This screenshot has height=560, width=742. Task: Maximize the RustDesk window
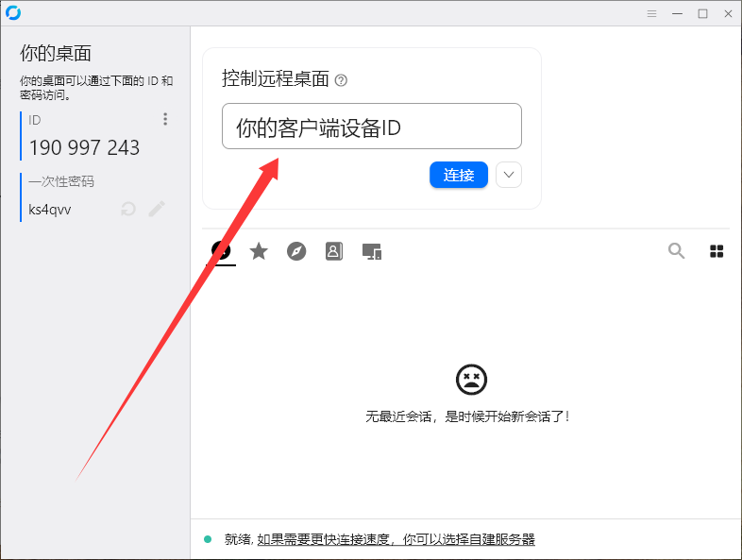(702, 14)
